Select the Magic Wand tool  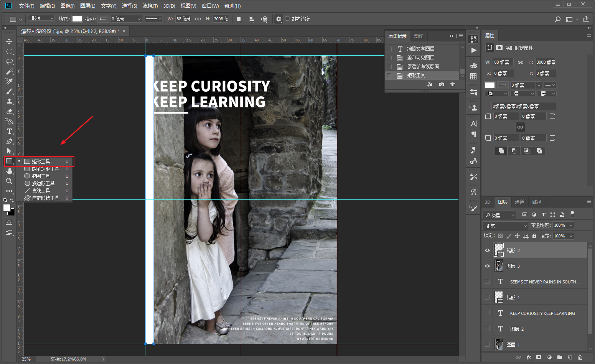click(9, 71)
